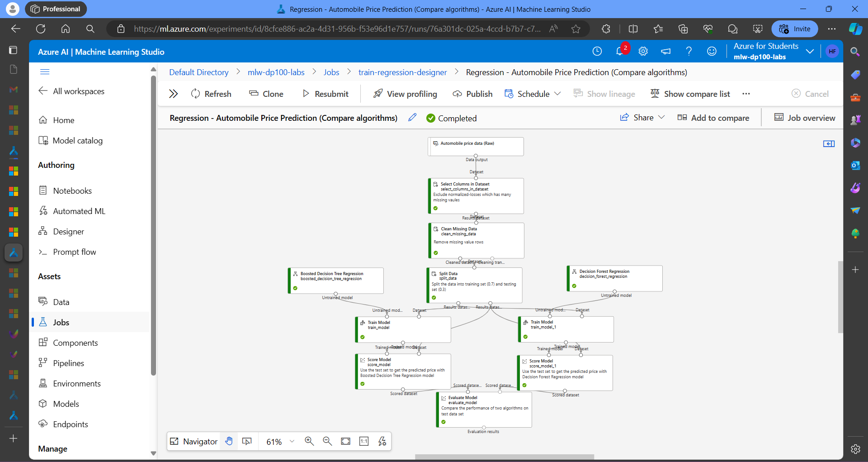
Task: Resubmit the pipeline job
Action: tap(325, 94)
